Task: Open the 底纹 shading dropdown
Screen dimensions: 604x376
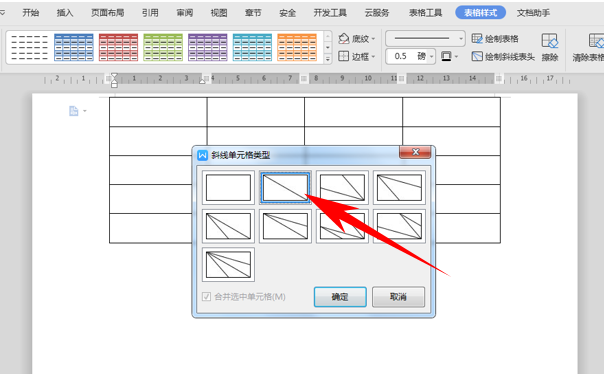Action: point(357,39)
